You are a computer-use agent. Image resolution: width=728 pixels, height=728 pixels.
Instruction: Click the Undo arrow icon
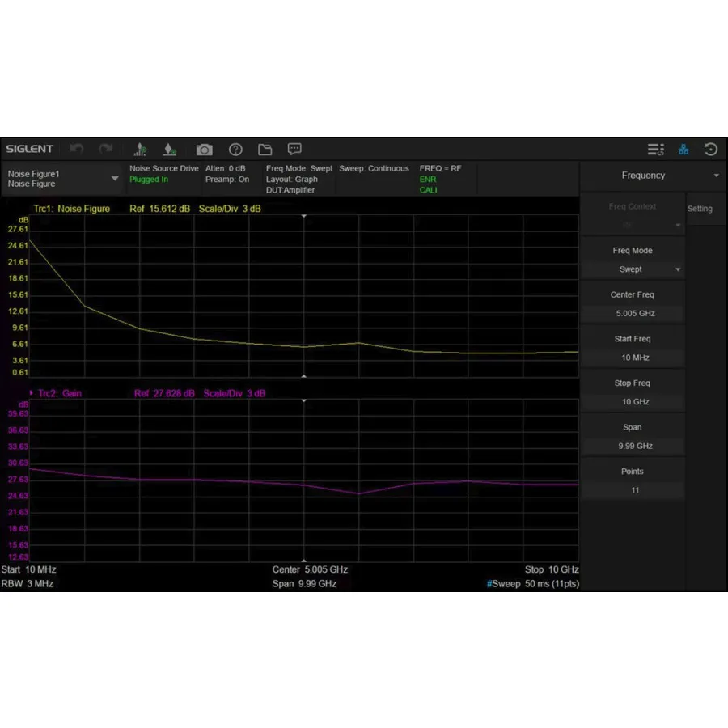pyautogui.click(x=77, y=149)
